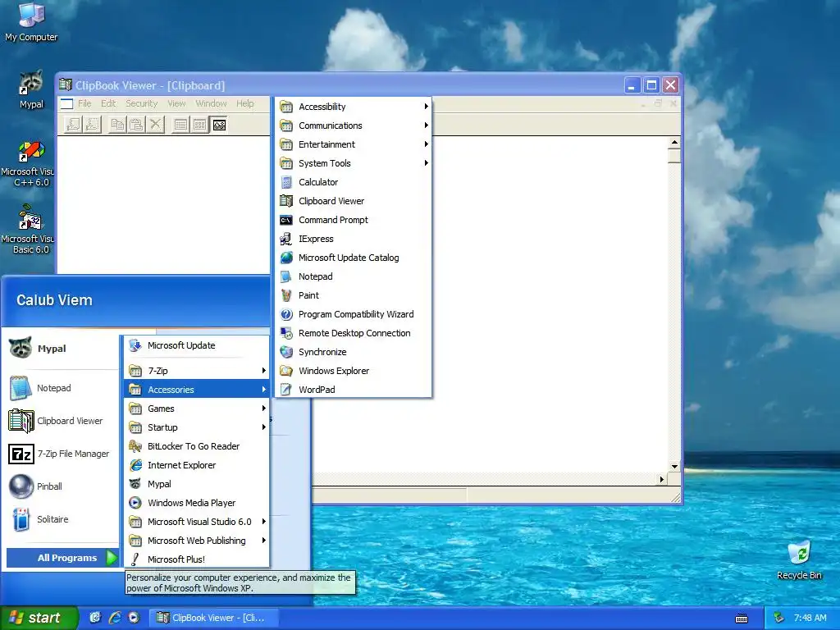The height and width of the screenshot is (630, 840).
Task: Open Microsoft Plus! from All Programs
Action: (x=196, y=559)
